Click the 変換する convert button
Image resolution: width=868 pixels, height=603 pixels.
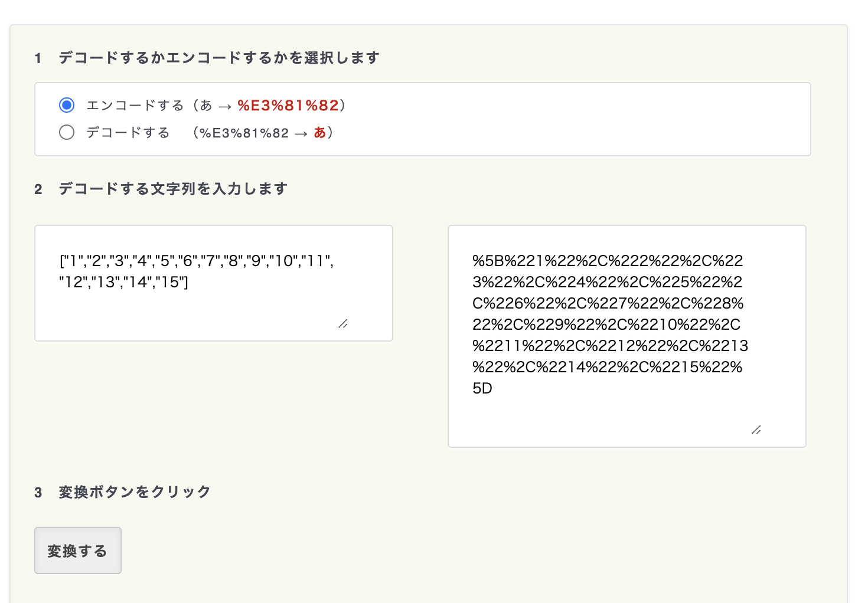(78, 550)
